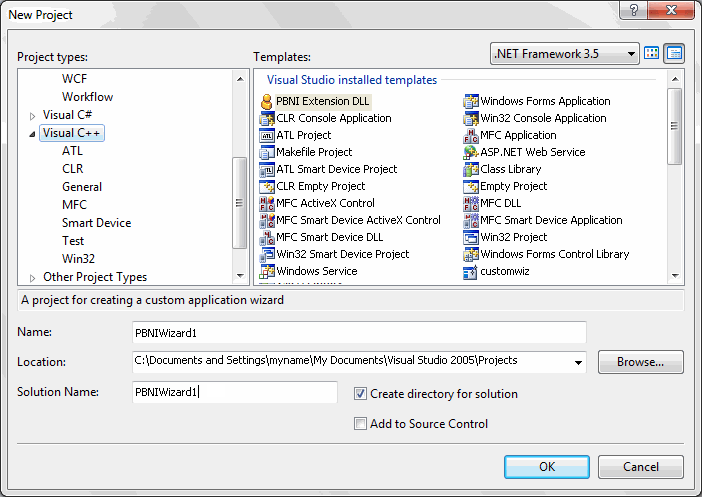Collapse the Visual C++ tree node

[33, 134]
